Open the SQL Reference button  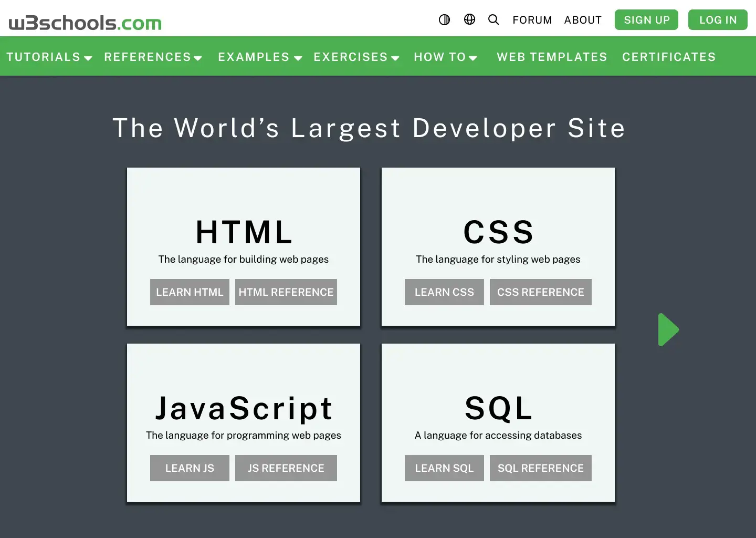tap(541, 468)
